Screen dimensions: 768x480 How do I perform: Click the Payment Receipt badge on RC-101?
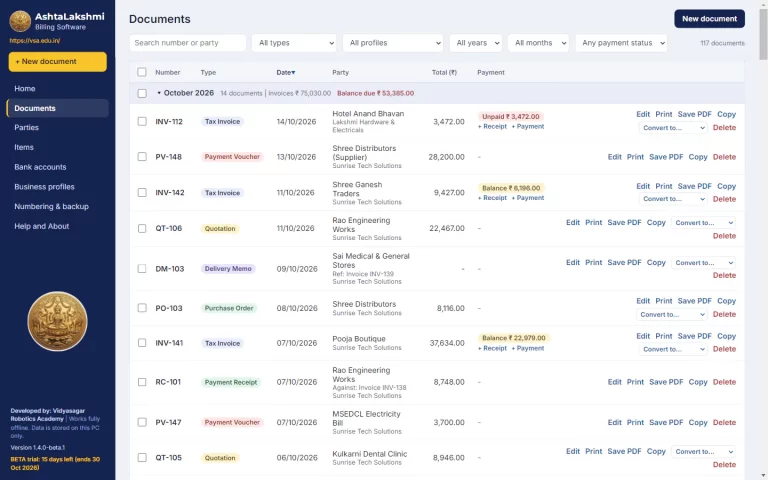click(231, 383)
